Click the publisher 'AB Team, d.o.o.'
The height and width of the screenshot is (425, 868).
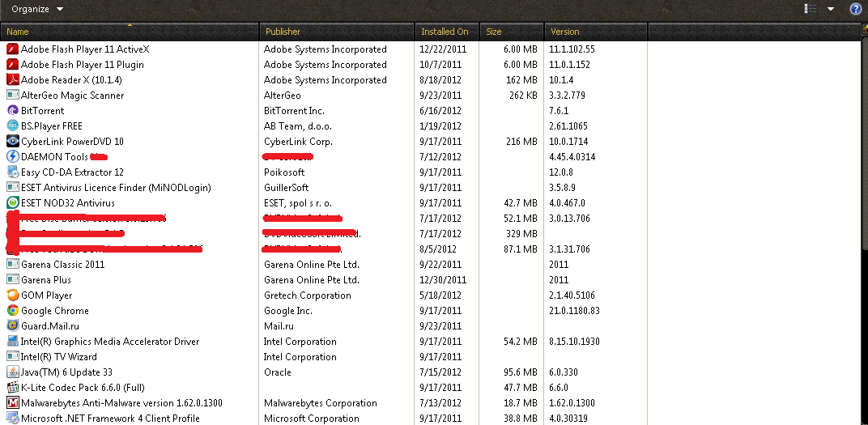click(297, 126)
